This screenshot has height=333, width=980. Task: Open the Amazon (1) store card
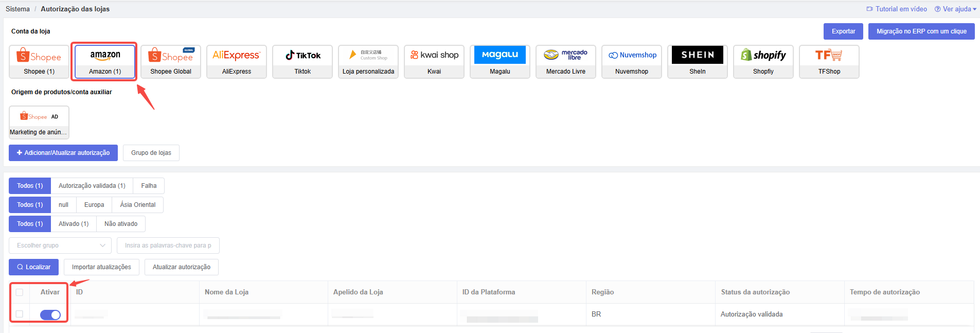pos(105,62)
